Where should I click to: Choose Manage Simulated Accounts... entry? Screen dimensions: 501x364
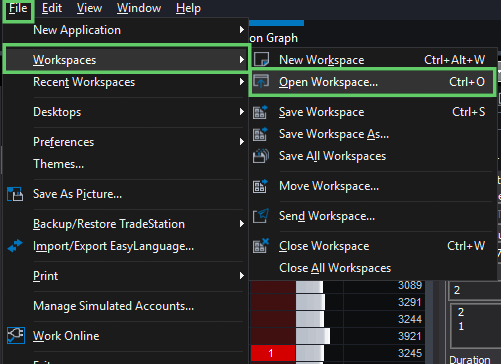113,306
